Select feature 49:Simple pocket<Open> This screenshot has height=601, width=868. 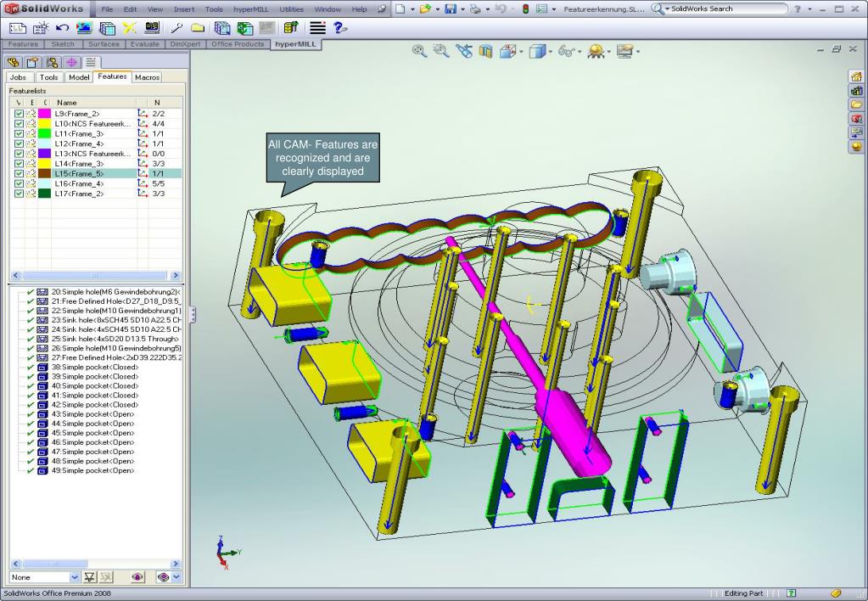[93, 471]
